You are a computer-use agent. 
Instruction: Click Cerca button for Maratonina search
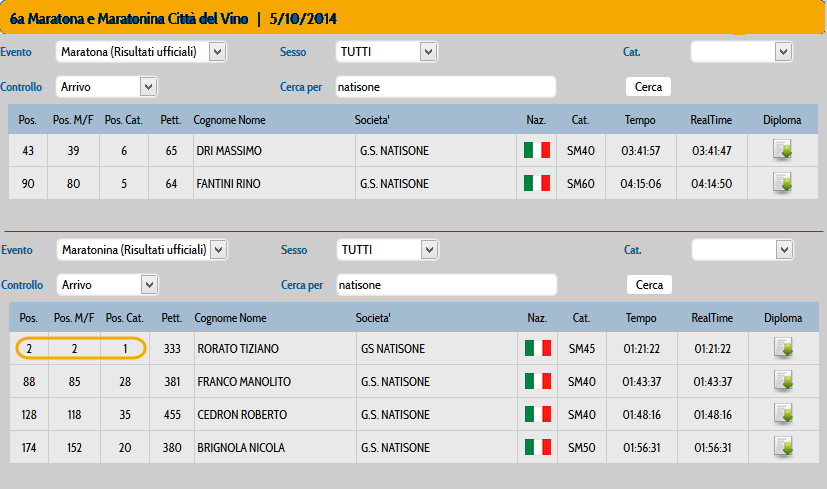point(649,285)
